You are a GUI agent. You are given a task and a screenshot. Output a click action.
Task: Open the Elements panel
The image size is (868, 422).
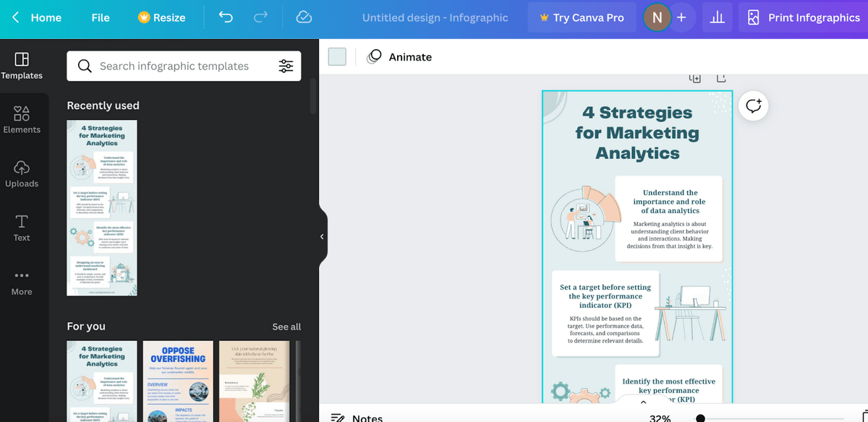pos(22,119)
